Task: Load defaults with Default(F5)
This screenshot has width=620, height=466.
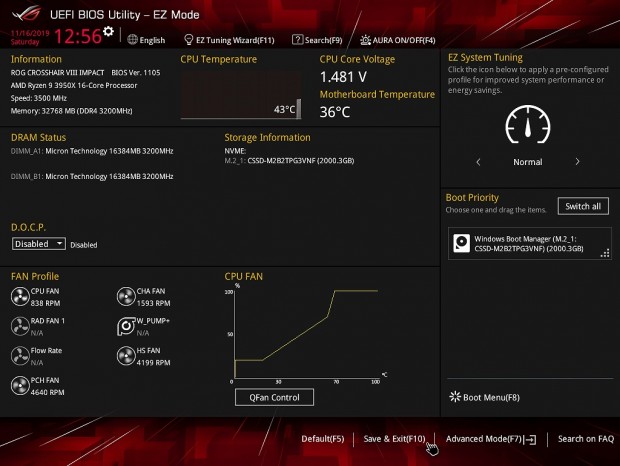Action: coord(323,439)
